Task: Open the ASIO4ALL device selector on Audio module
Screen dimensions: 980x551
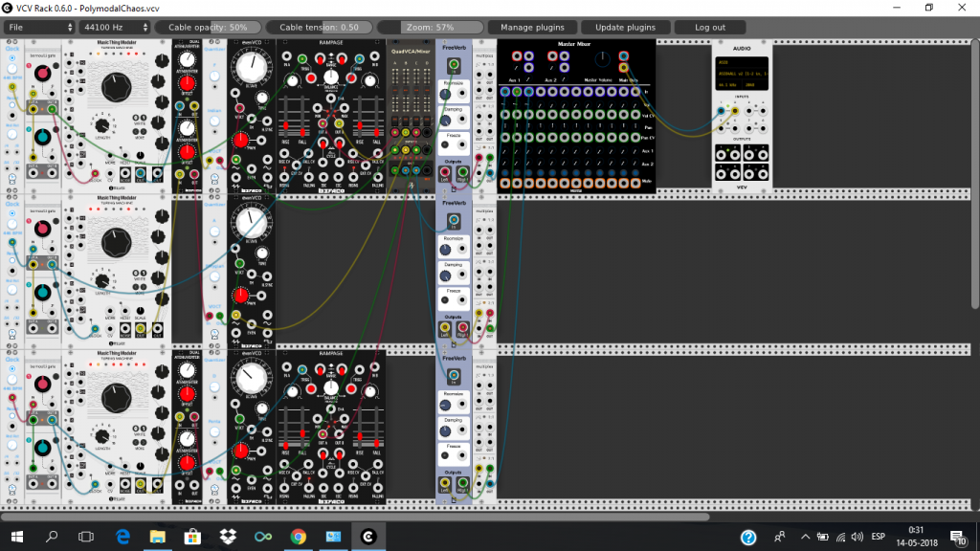Action: 742,73
